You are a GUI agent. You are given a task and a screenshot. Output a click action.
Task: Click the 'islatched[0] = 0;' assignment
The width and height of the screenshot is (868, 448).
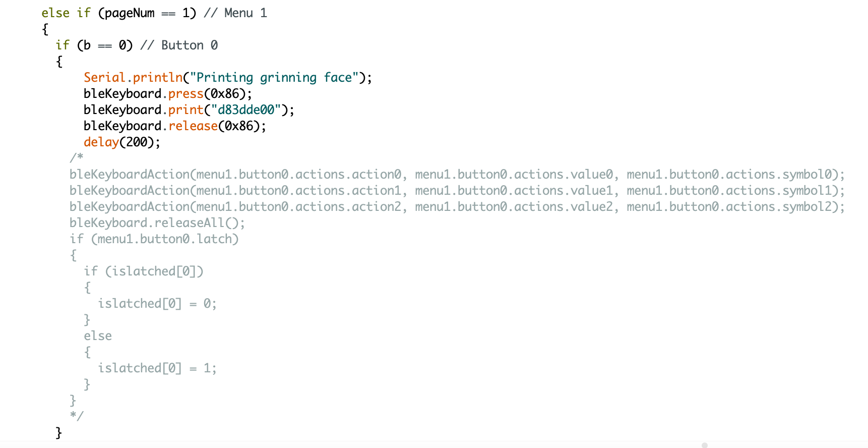pos(157,304)
